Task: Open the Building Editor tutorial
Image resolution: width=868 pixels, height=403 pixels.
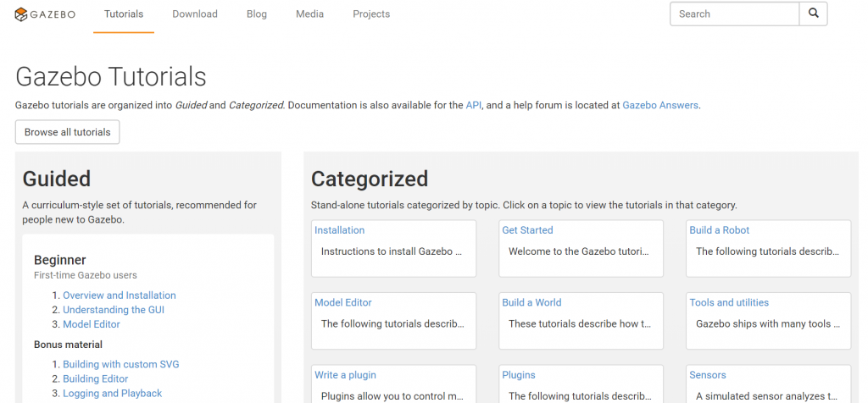Action: click(x=95, y=378)
